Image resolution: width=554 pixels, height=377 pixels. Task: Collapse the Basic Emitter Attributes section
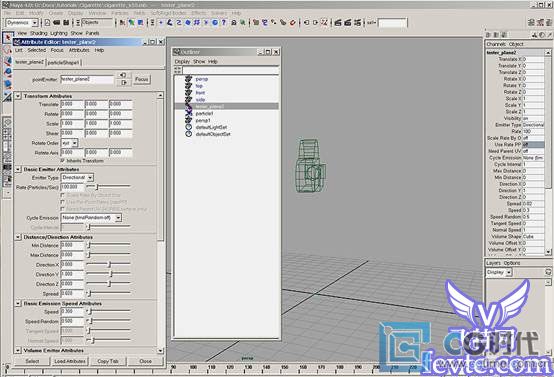pos(18,169)
